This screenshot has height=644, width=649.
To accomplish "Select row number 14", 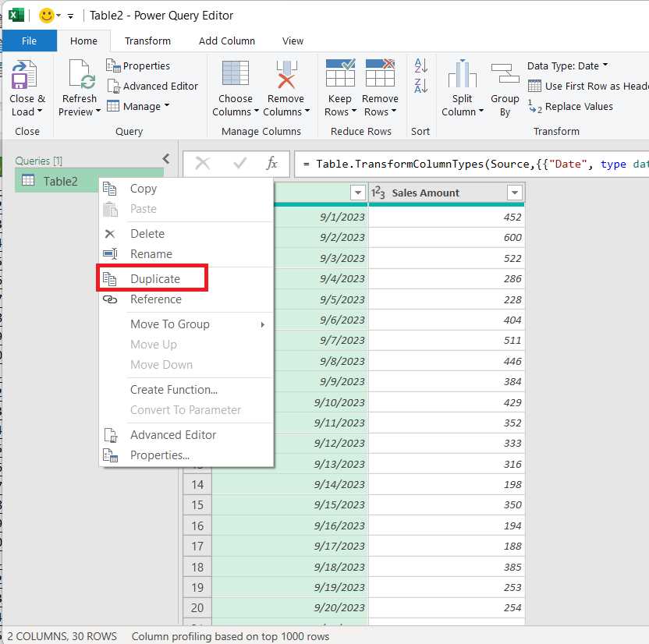I will pyautogui.click(x=197, y=484).
